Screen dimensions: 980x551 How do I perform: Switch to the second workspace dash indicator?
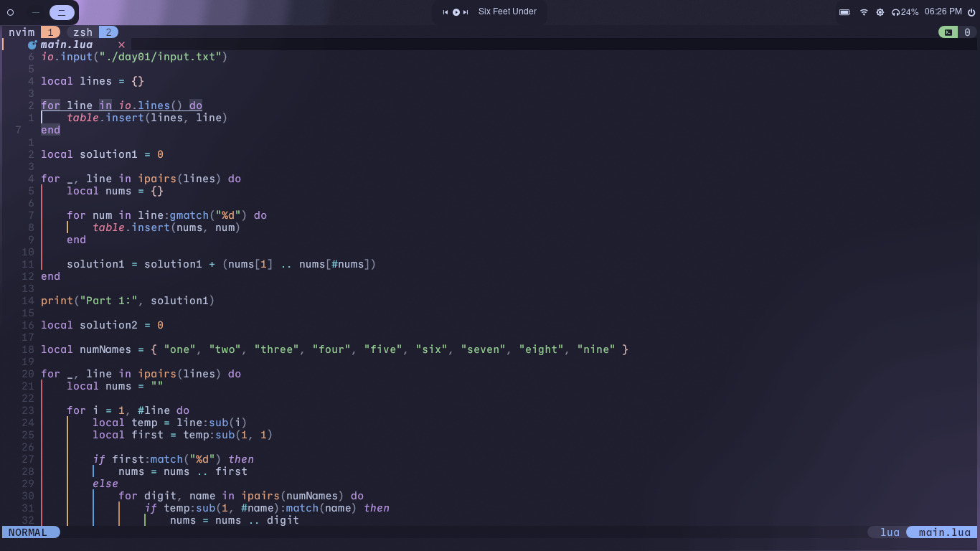pos(35,12)
